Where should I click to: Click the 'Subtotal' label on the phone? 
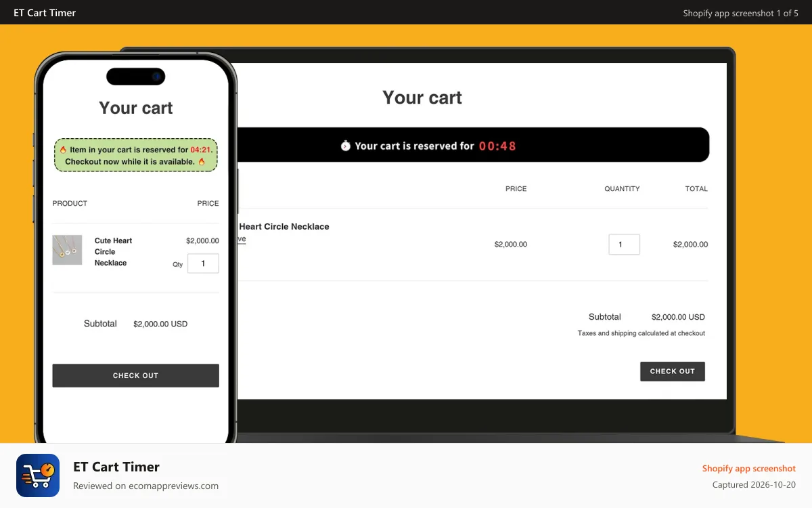(100, 324)
